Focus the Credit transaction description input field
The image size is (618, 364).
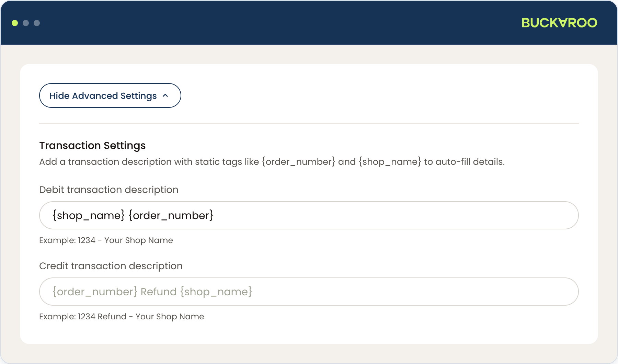coord(309,292)
